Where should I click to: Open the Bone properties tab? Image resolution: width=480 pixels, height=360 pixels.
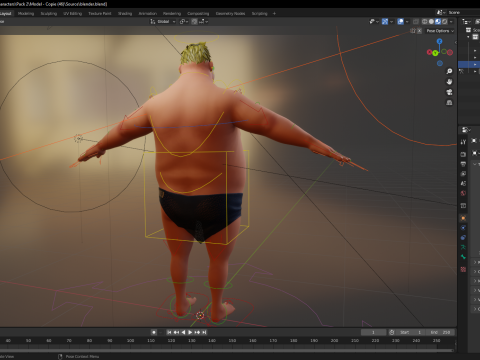(463, 257)
